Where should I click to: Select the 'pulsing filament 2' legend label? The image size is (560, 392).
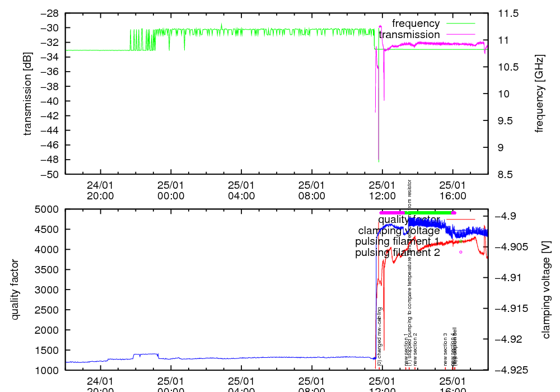click(x=397, y=253)
